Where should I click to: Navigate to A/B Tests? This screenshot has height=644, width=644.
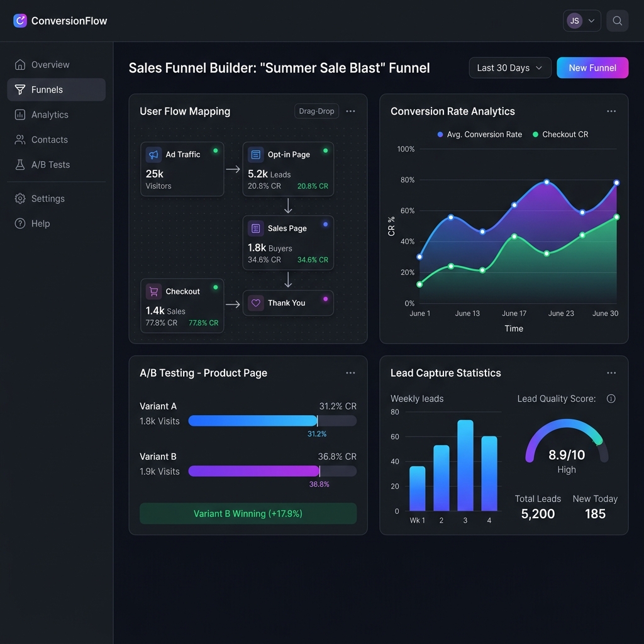[x=56, y=165]
